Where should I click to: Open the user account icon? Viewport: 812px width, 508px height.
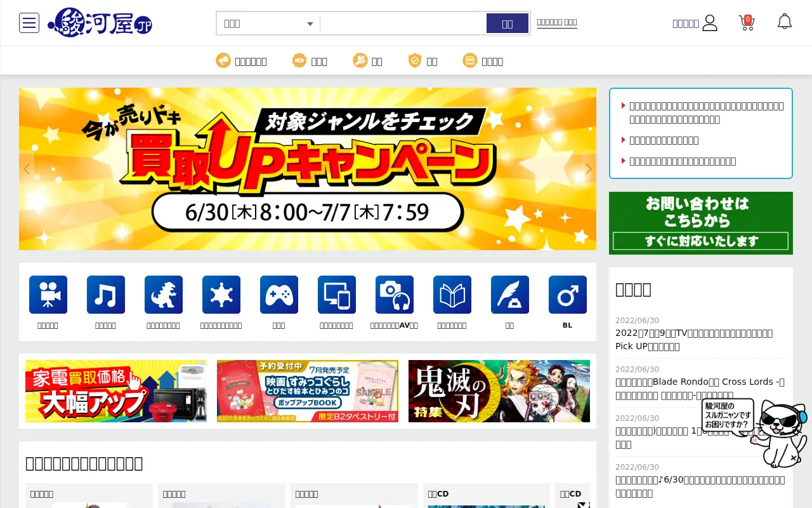pyautogui.click(x=710, y=23)
